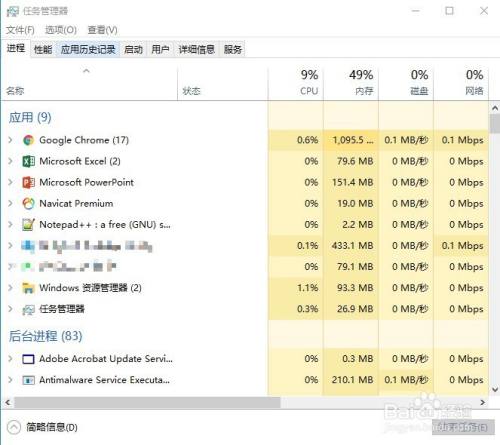Click the Microsoft PowerPoint icon
500x445 pixels.
[x=28, y=183]
